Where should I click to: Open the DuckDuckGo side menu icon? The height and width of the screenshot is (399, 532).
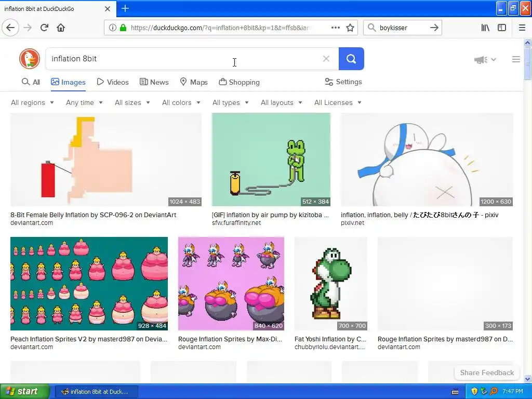tap(516, 59)
